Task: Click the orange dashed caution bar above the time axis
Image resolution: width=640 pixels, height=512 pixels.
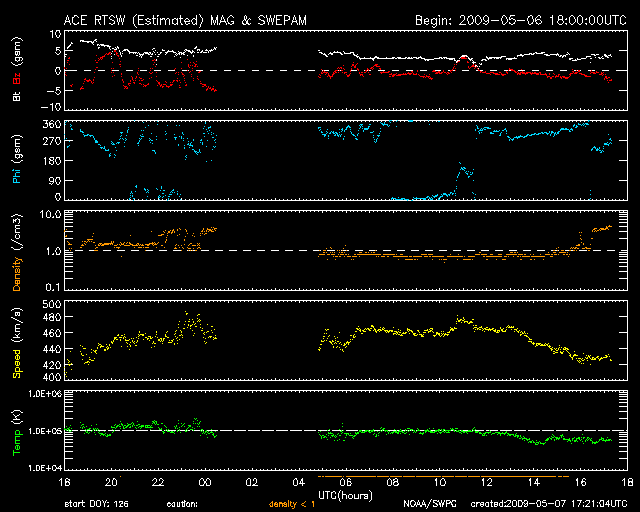Action: pyautogui.click(x=443, y=476)
